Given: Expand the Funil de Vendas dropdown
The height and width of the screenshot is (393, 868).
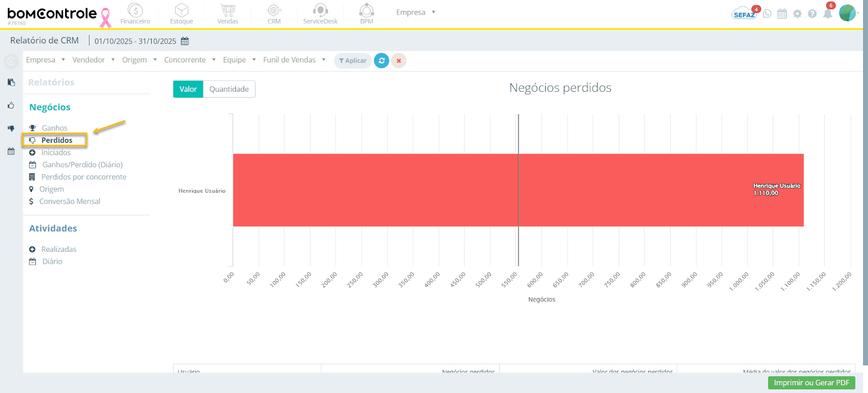Looking at the screenshot, I should pyautogui.click(x=294, y=60).
